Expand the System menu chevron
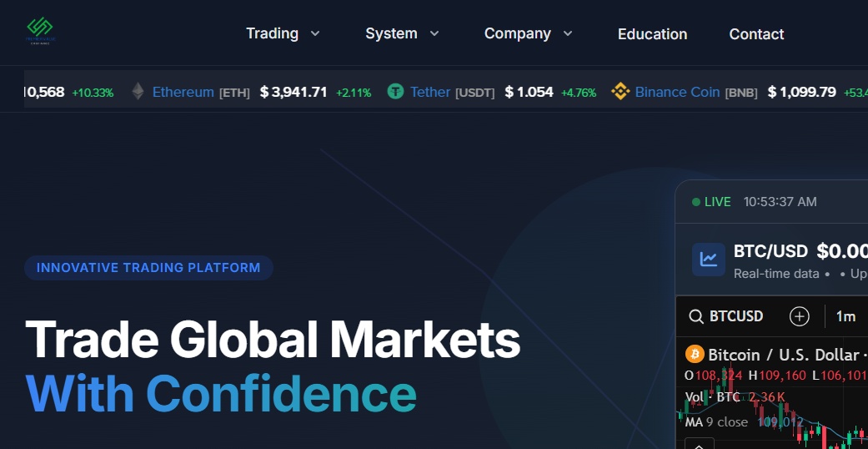The image size is (868, 449). [x=434, y=34]
